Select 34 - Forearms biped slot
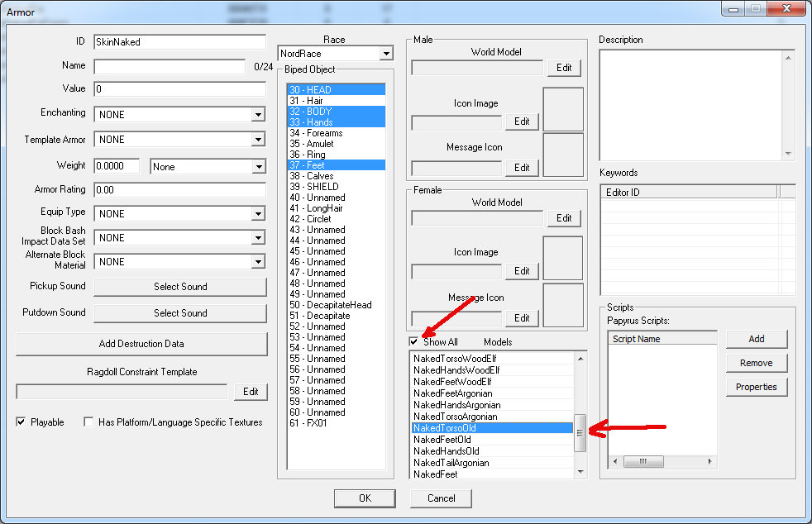This screenshot has height=524, width=812. [x=337, y=133]
